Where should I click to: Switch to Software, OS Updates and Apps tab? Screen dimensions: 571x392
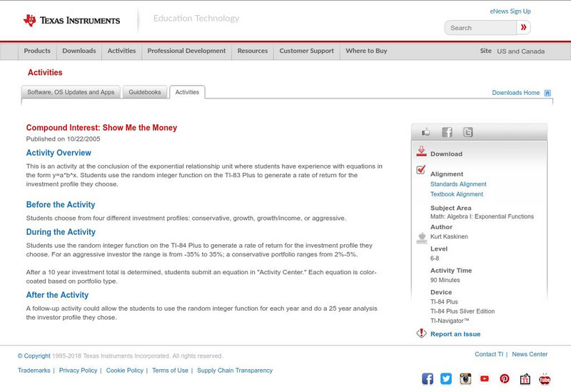pyautogui.click(x=71, y=92)
